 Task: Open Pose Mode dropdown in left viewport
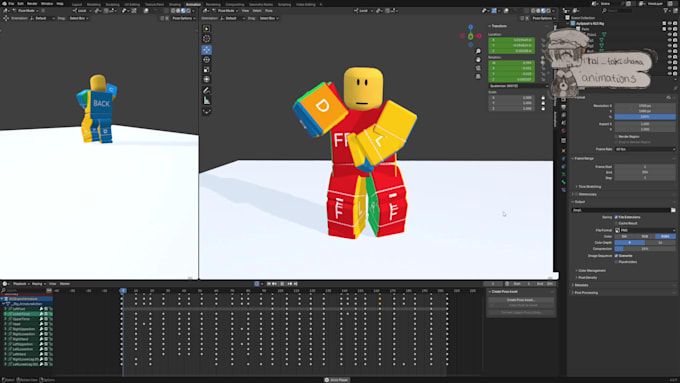coord(26,10)
